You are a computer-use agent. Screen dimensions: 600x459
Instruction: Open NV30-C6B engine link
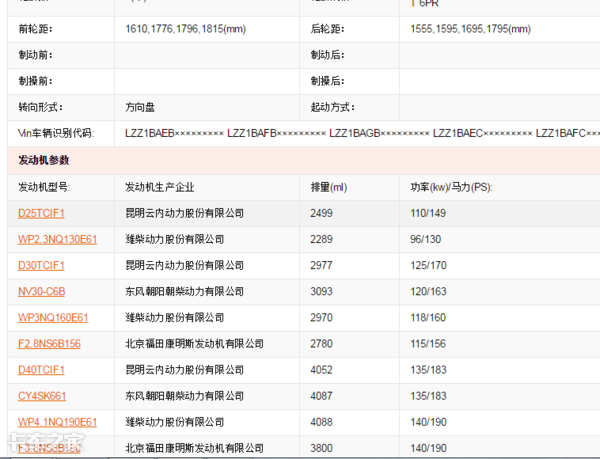41,291
